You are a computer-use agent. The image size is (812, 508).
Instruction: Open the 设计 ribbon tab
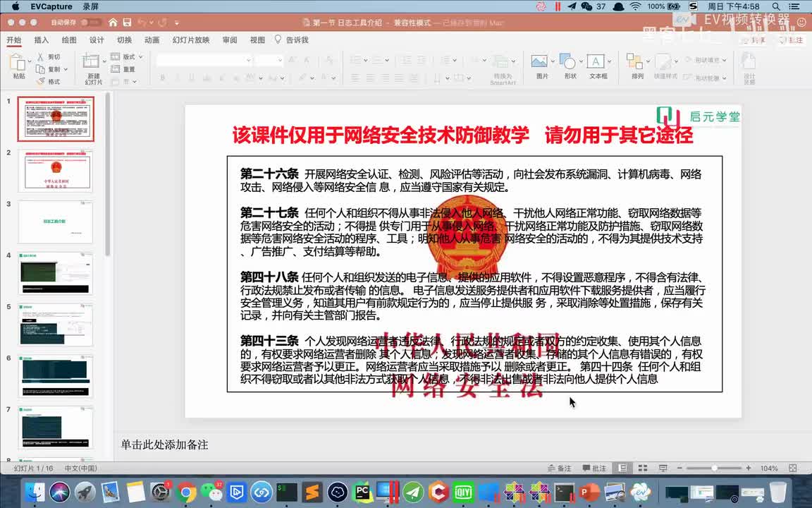click(97, 40)
